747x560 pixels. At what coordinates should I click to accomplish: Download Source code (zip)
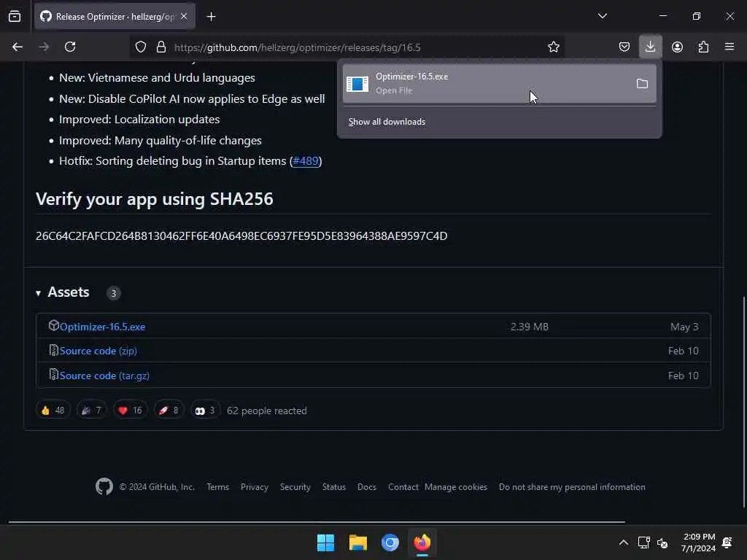tap(98, 351)
